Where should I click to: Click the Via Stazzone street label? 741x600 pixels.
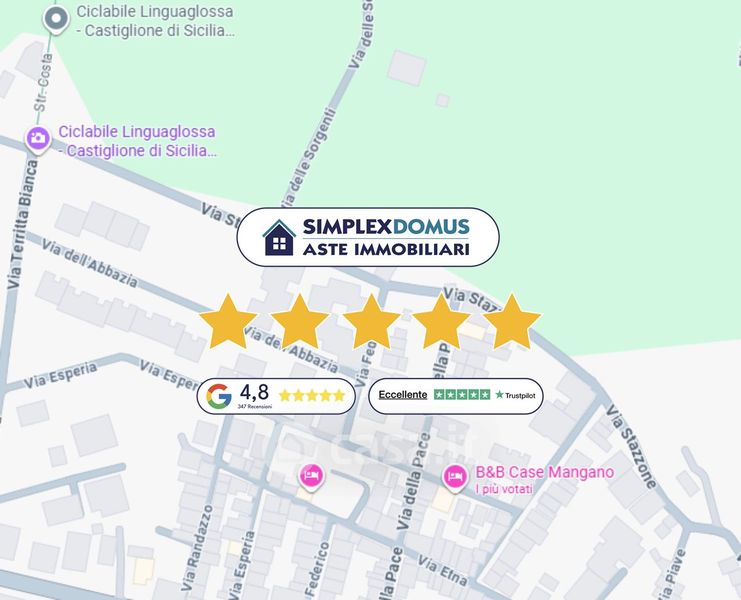tap(632, 447)
